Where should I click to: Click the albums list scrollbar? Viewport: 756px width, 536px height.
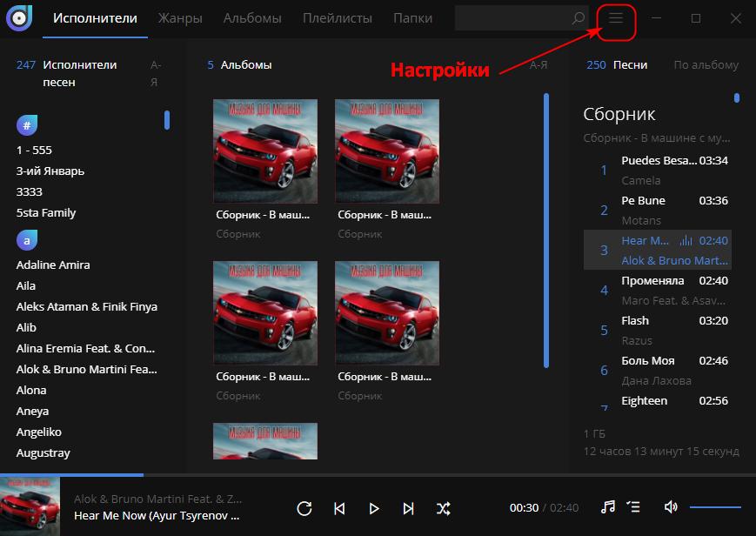click(546, 231)
